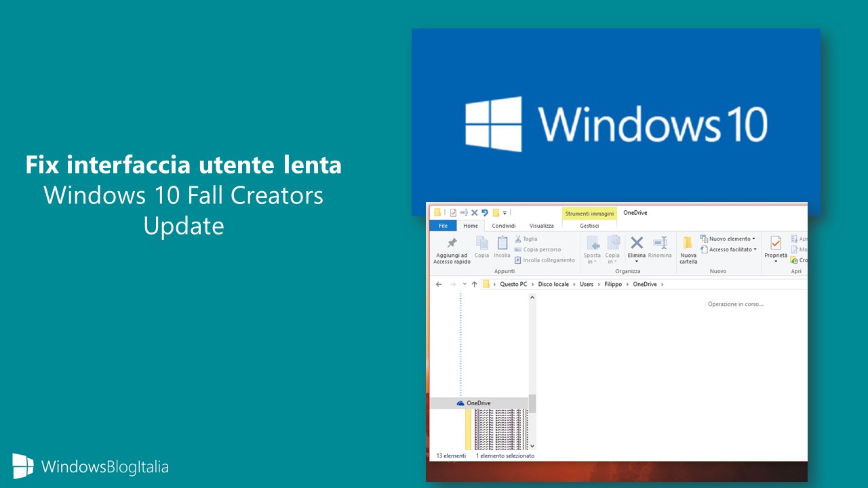The width and height of the screenshot is (868, 488).
Task: Click the Operazione in corso text
Action: 736,304
